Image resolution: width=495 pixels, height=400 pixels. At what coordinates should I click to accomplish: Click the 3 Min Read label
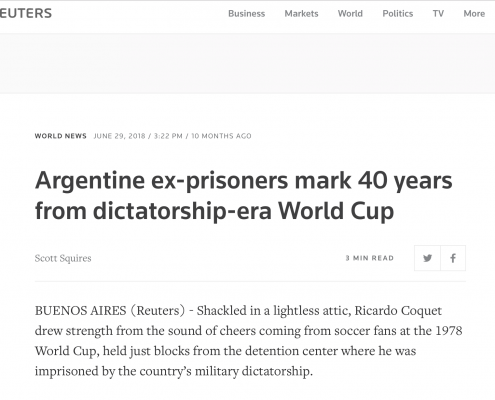point(370,258)
